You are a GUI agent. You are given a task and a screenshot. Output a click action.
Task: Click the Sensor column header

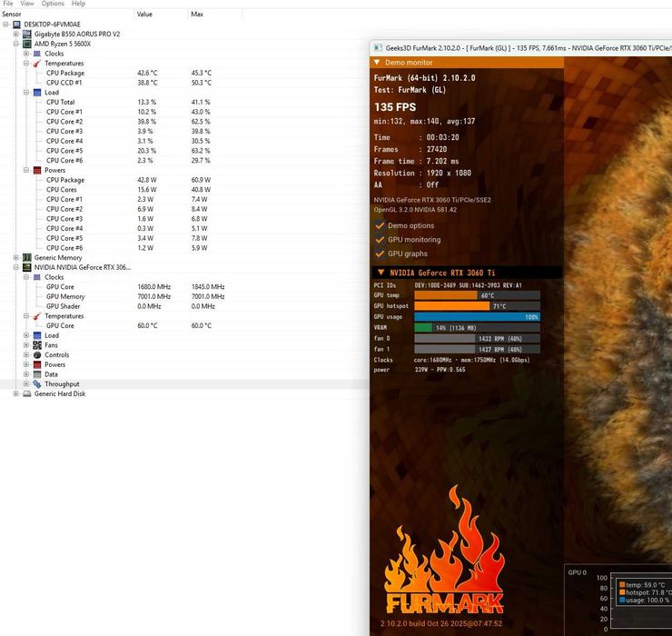pyautogui.click(x=67, y=15)
